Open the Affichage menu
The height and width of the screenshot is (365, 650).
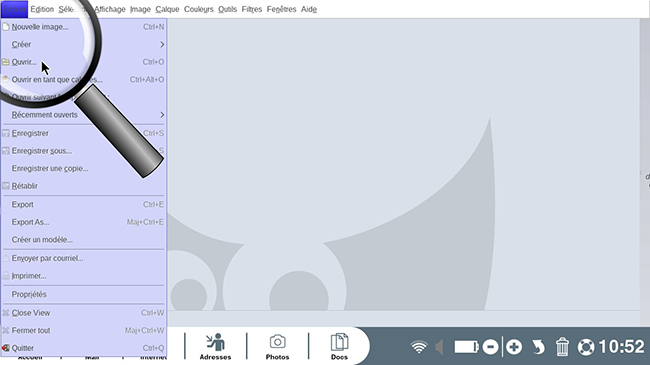110,9
